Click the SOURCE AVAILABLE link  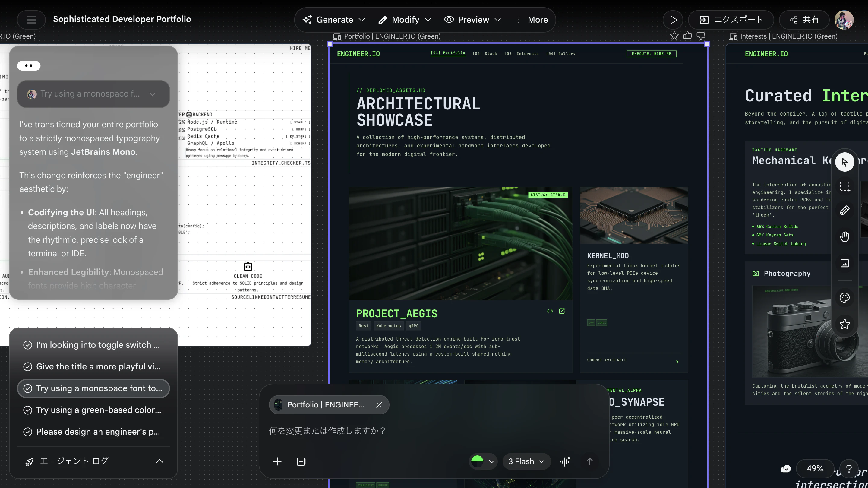coord(607,360)
